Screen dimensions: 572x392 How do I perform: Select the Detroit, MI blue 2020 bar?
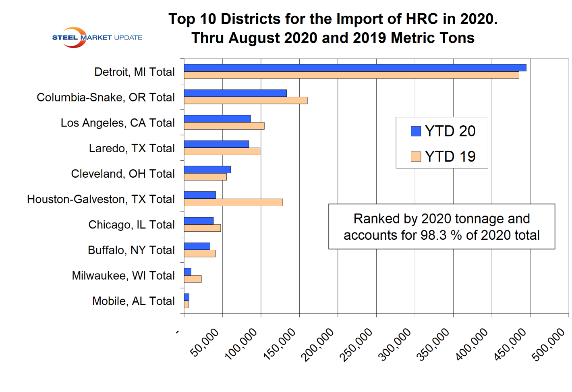tap(354, 68)
